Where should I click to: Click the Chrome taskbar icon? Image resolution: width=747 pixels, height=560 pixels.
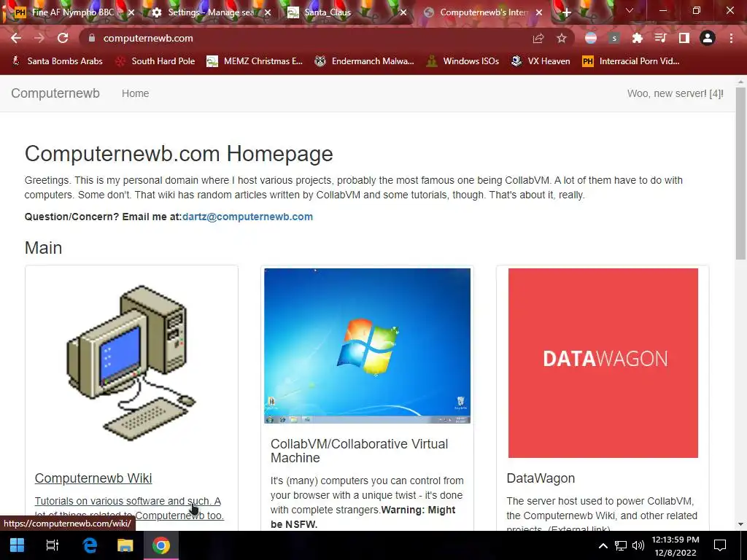pyautogui.click(x=161, y=545)
